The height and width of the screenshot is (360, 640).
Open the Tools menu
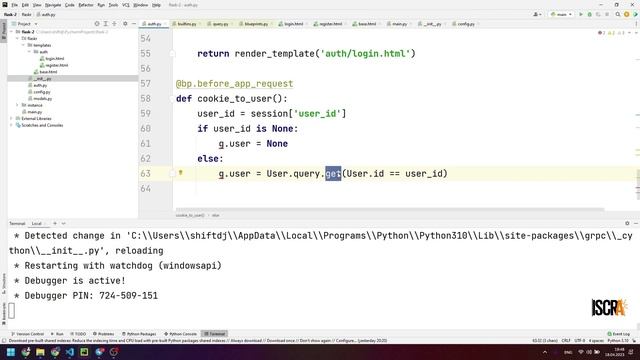113,5
